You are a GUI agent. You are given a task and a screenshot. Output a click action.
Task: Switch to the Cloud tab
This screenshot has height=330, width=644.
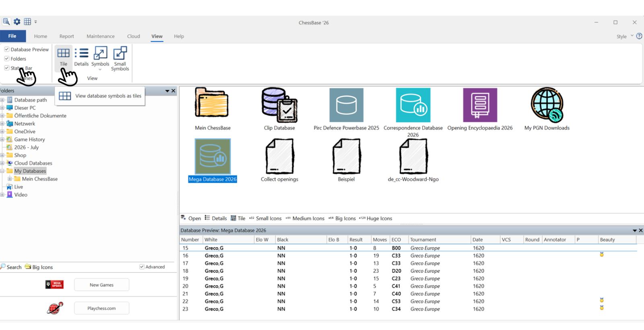pos(134,36)
